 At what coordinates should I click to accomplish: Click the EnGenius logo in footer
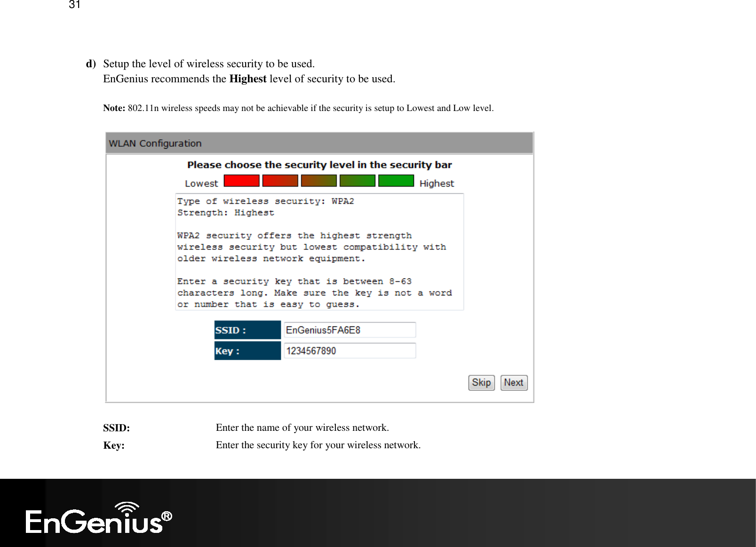pos(99,518)
